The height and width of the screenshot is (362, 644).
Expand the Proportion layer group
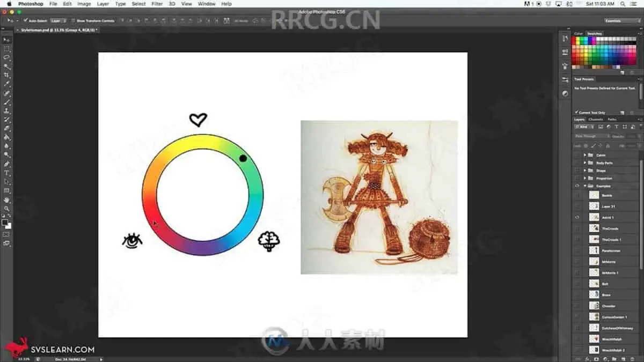585,178
